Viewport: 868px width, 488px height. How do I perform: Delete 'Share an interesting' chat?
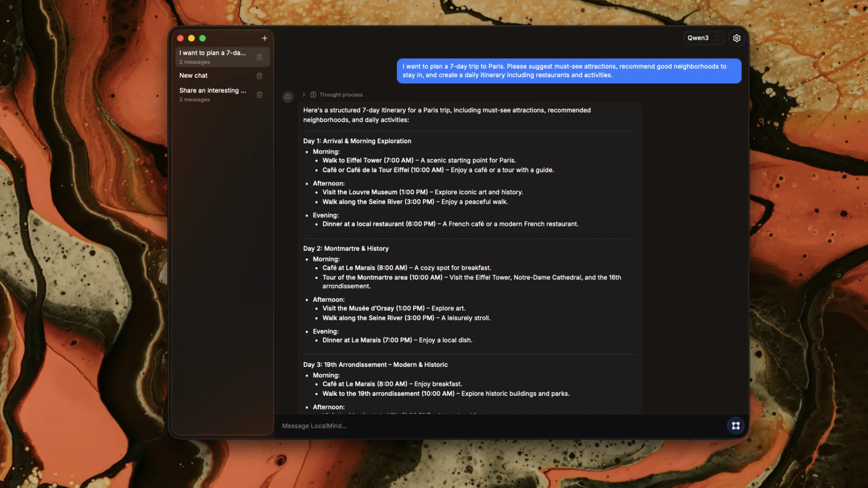[x=259, y=95]
